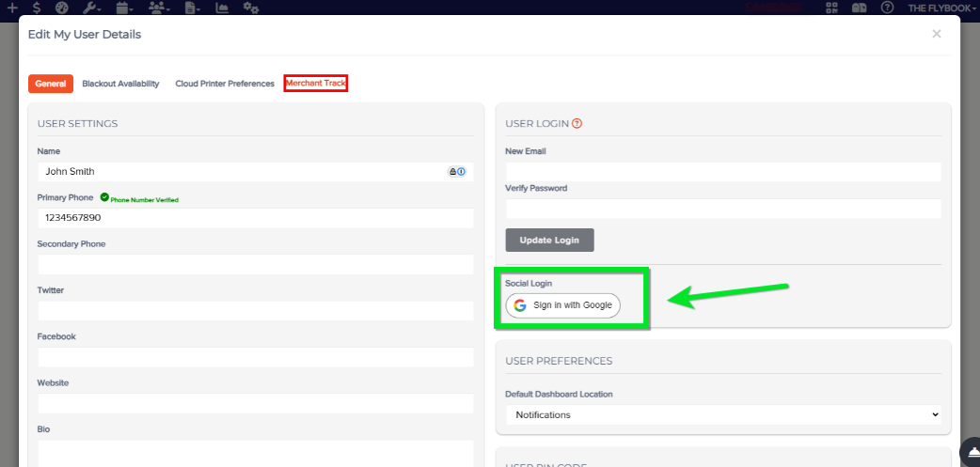This screenshot has height=467, width=980.
Task: Expand the calendar menu in top bar
Action: point(125,8)
